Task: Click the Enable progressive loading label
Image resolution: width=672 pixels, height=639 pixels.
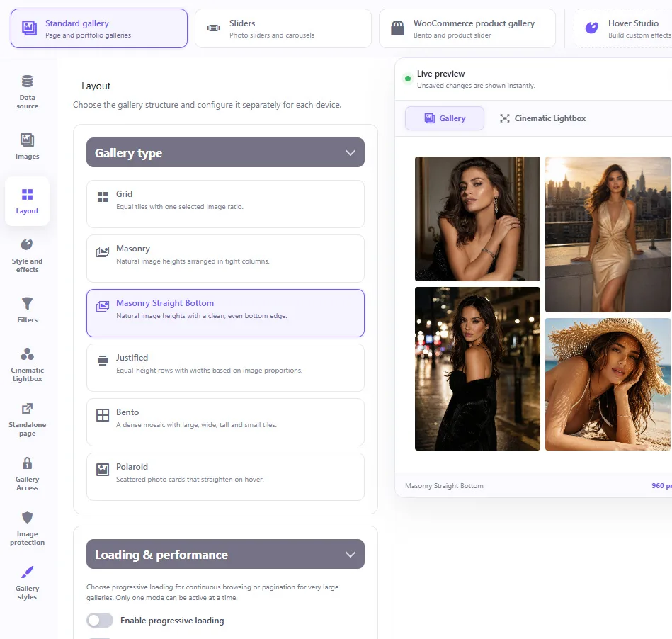Action: [172, 621]
